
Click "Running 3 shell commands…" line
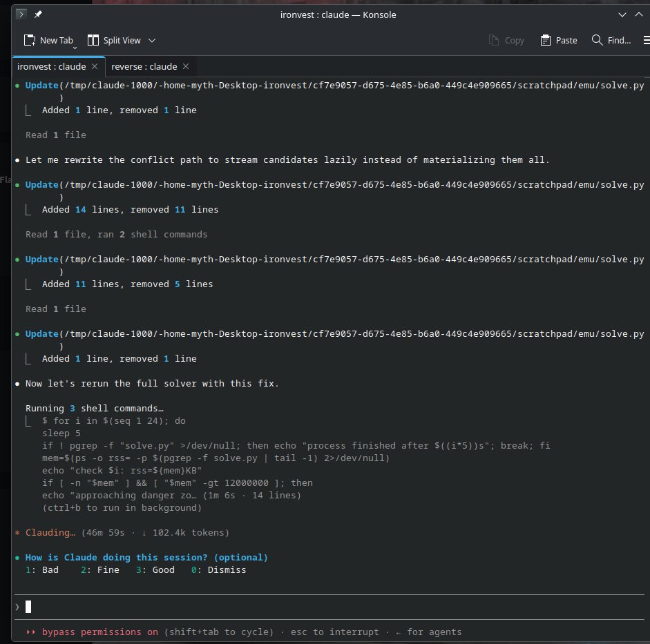coord(95,409)
